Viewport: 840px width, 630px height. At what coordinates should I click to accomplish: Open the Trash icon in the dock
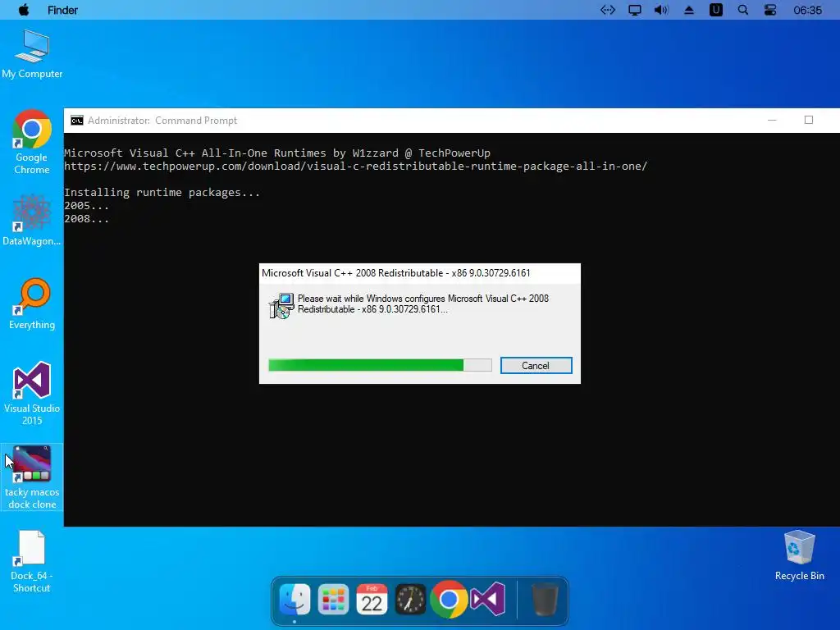(545, 600)
